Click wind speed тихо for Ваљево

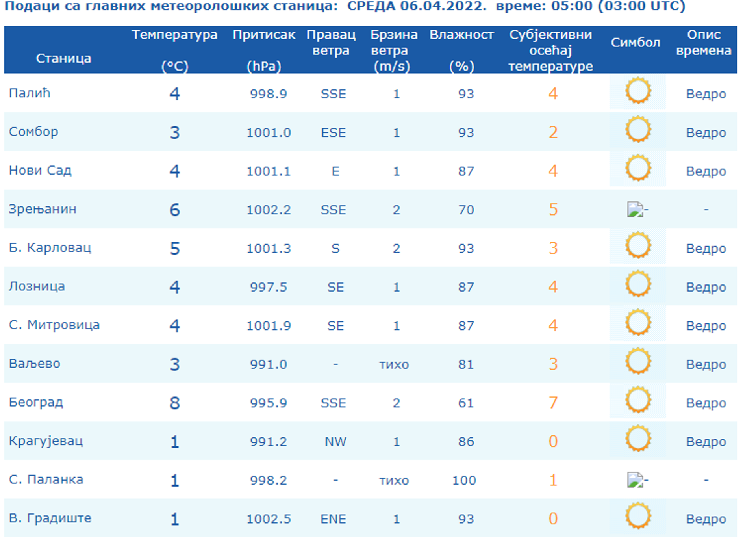coord(394,364)
